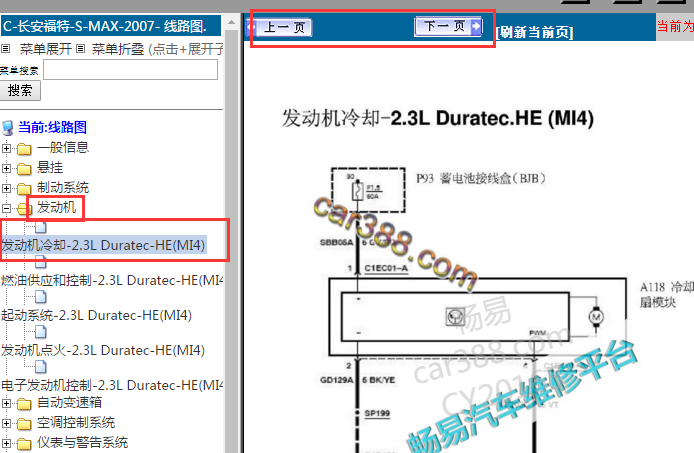The image size is (694, 453).
Task: Click the 悬挂 folder icon
Action: click(24, 169)
